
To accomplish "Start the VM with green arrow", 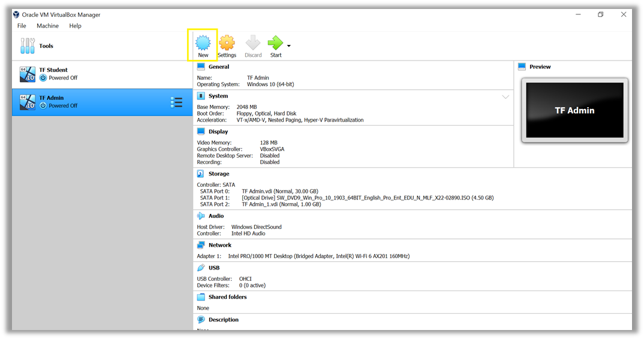I will 275,43.
